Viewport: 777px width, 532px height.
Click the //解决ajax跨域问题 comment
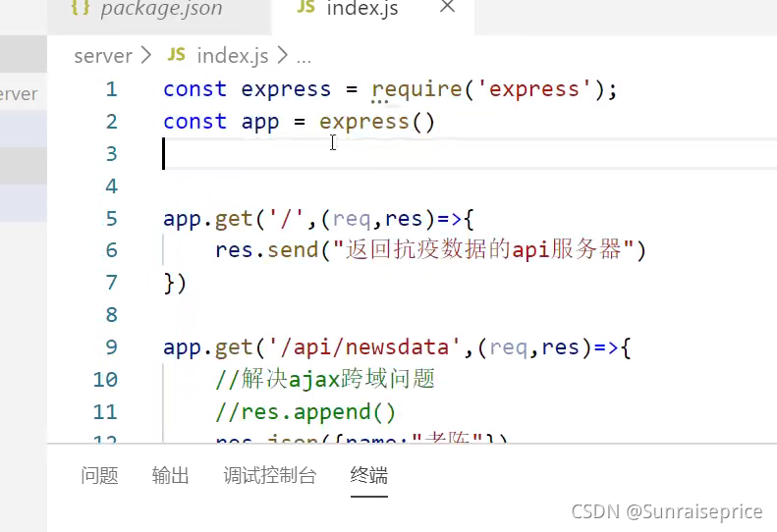tap(325, 380)
